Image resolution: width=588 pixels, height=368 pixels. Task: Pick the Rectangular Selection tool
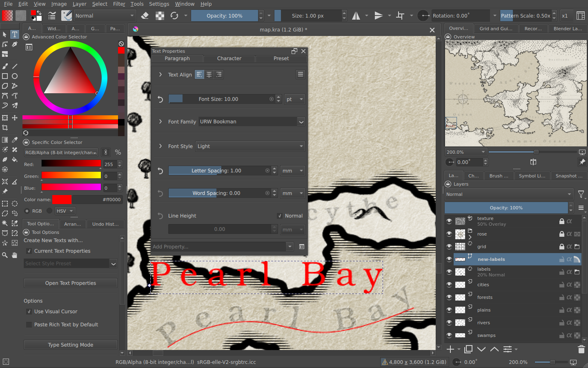point(5,204)
